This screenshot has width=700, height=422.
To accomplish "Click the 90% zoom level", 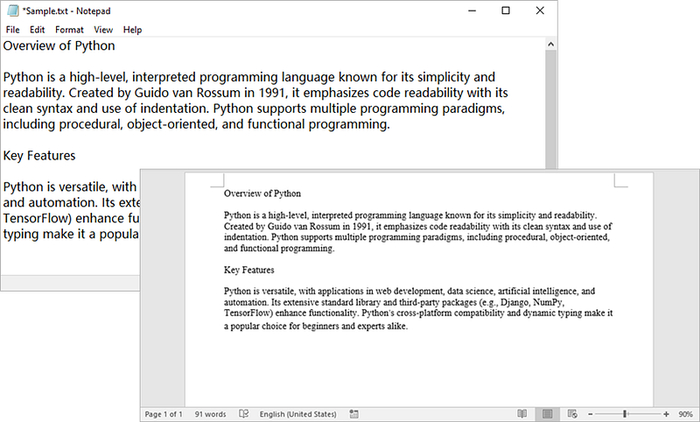I will 685,413.
